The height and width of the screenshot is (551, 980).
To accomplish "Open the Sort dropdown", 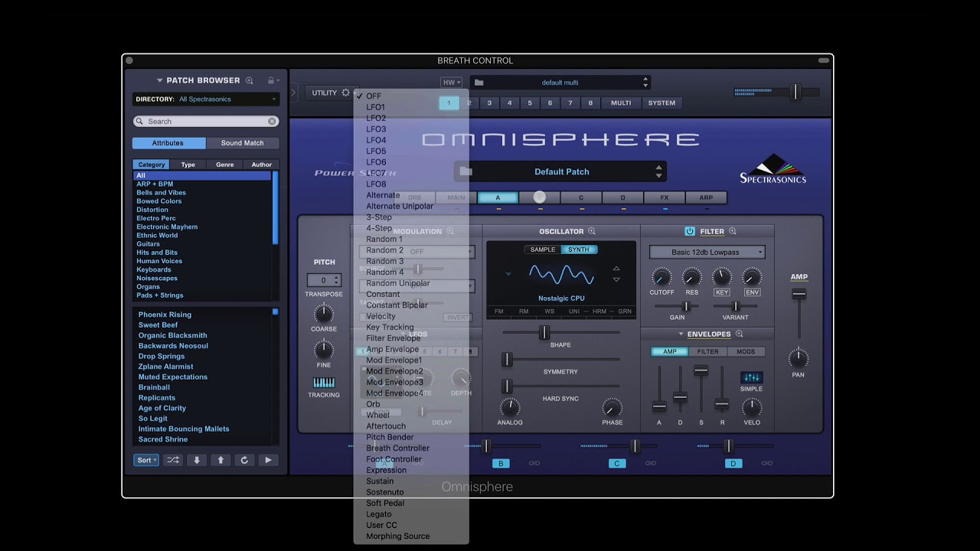I will tap(145, 460).
